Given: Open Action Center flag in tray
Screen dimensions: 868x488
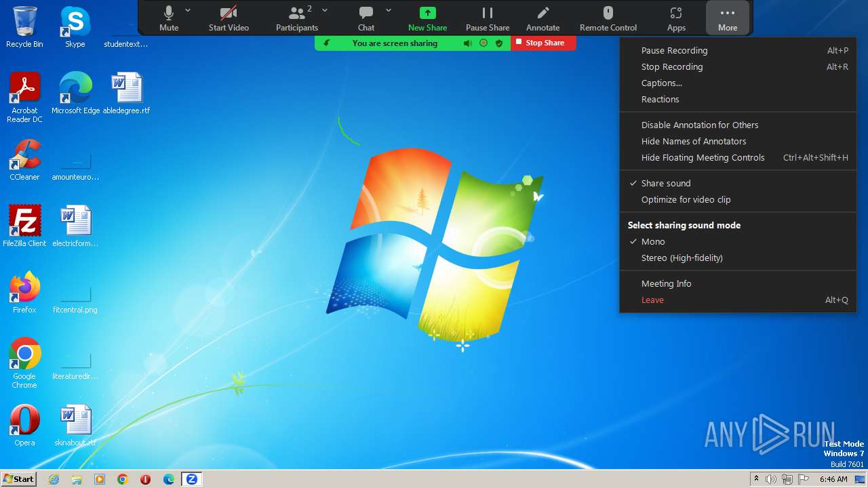Looking at the screenshot, I should pos(804,479).
